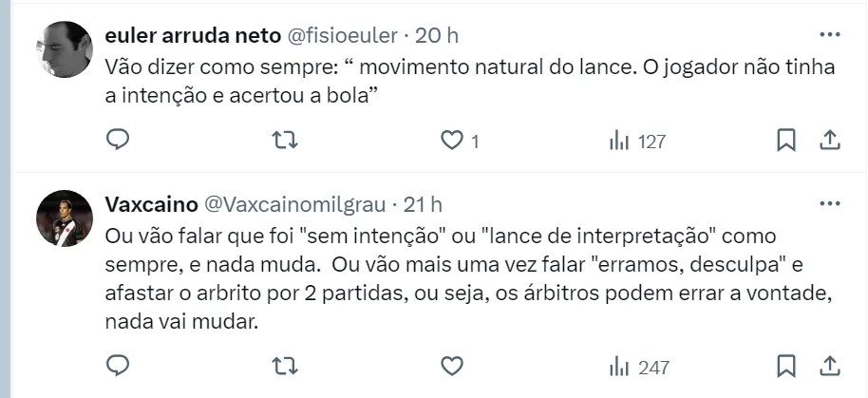Bookmark Vaxcaino's tweet
The width and height of the screenshot is (868, 398).
(786, 366)
